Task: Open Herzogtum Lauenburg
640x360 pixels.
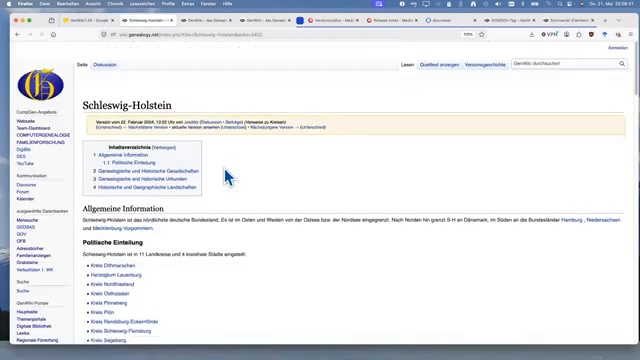Action: 116,275
